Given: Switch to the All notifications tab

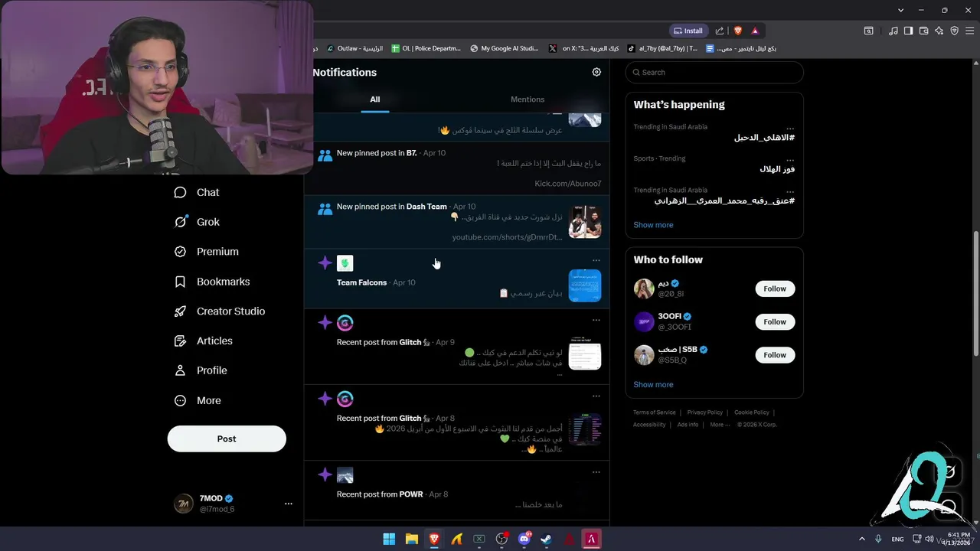Looking at the screenshot, I should pos(374,99).
